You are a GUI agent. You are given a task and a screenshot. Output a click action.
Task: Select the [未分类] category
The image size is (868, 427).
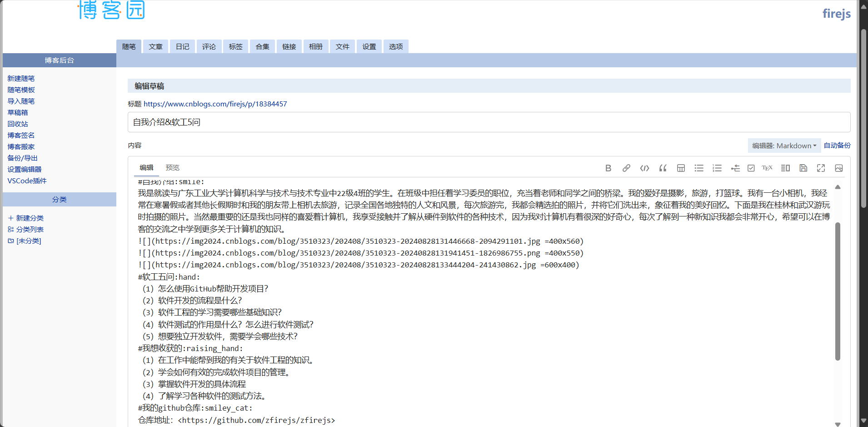[29, 241]
